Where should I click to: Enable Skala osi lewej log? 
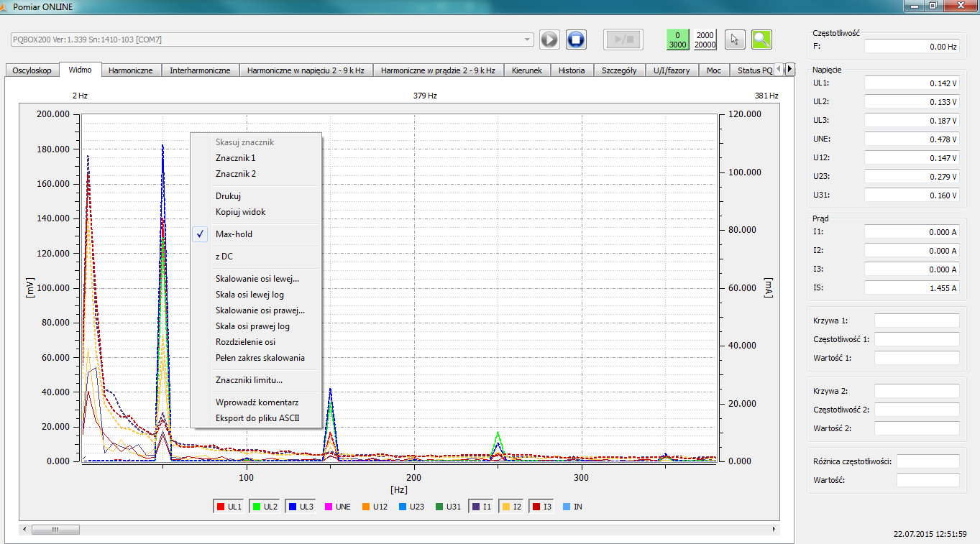click(256, 295)
